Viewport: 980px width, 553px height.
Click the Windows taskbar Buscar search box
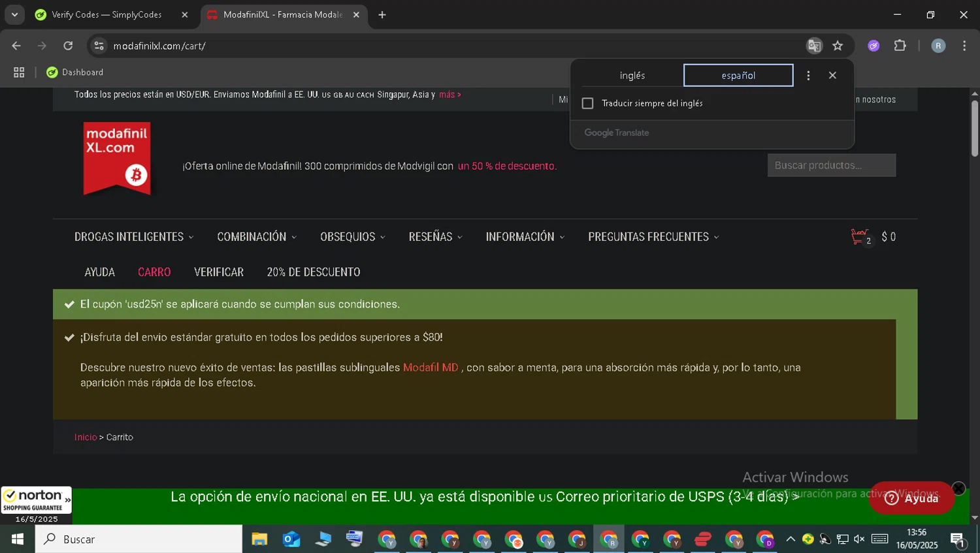tap(139, 539)
